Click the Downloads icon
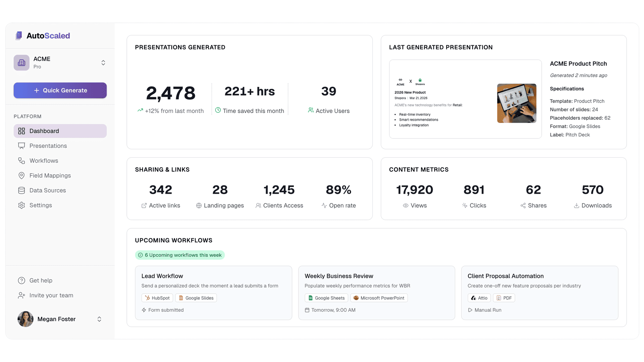The height and width of the screenshot is (362, 644). (x=576, y=205)
